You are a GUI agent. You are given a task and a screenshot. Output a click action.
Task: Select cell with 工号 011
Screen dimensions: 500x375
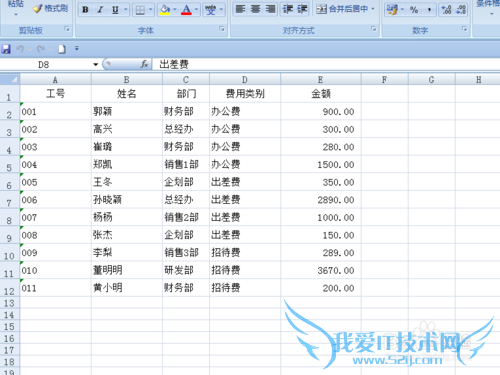[x=55, y=288]
